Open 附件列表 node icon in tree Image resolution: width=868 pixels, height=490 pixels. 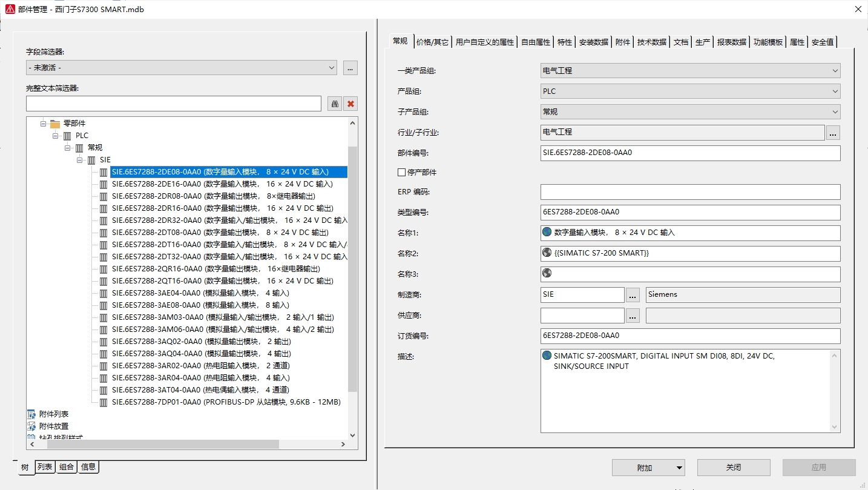[31, 414]
